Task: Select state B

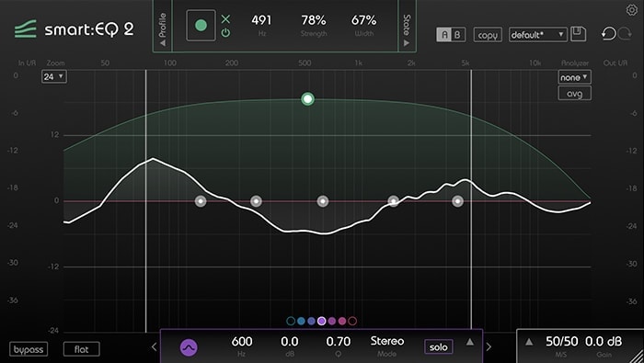Action: pos(457,35)
